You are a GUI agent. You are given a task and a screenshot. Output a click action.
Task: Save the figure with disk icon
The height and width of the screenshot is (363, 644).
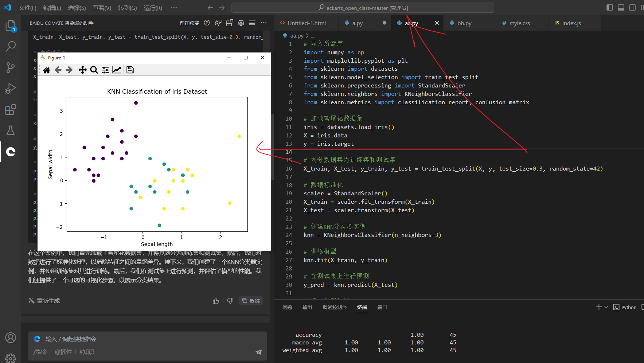tap(130, 70)
